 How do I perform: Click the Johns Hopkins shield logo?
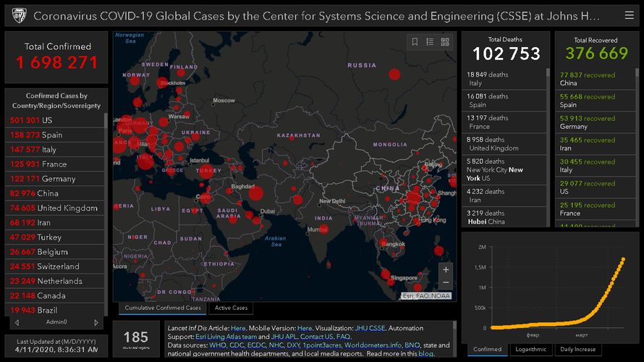[19, 15]
